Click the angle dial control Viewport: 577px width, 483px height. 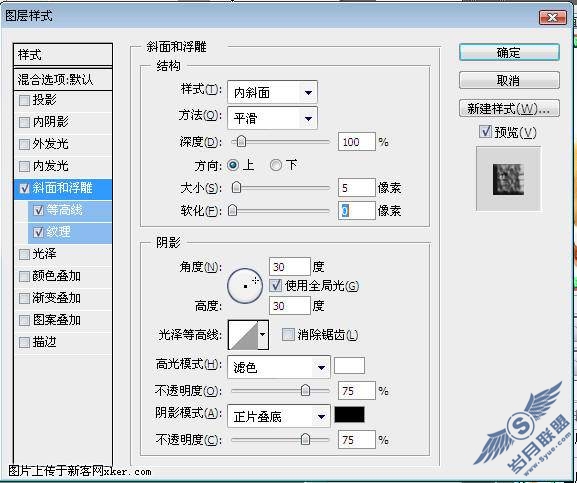[x=245, y=286]
